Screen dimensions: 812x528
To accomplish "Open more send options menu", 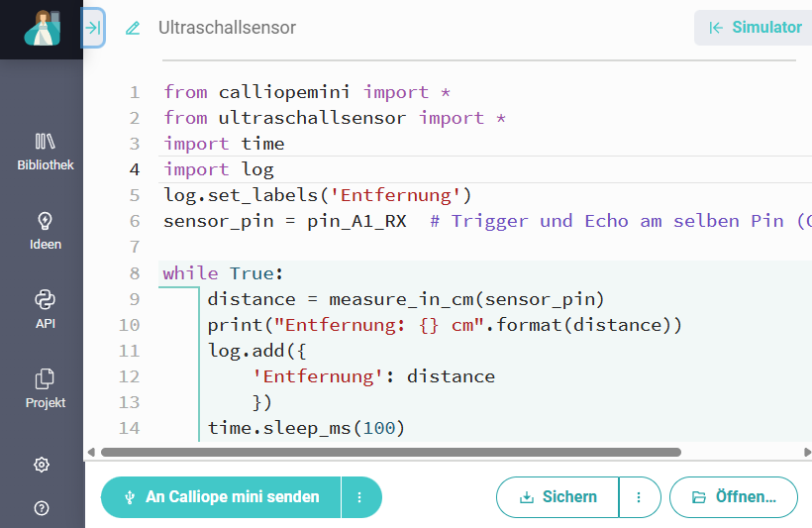I will [360, 497].
